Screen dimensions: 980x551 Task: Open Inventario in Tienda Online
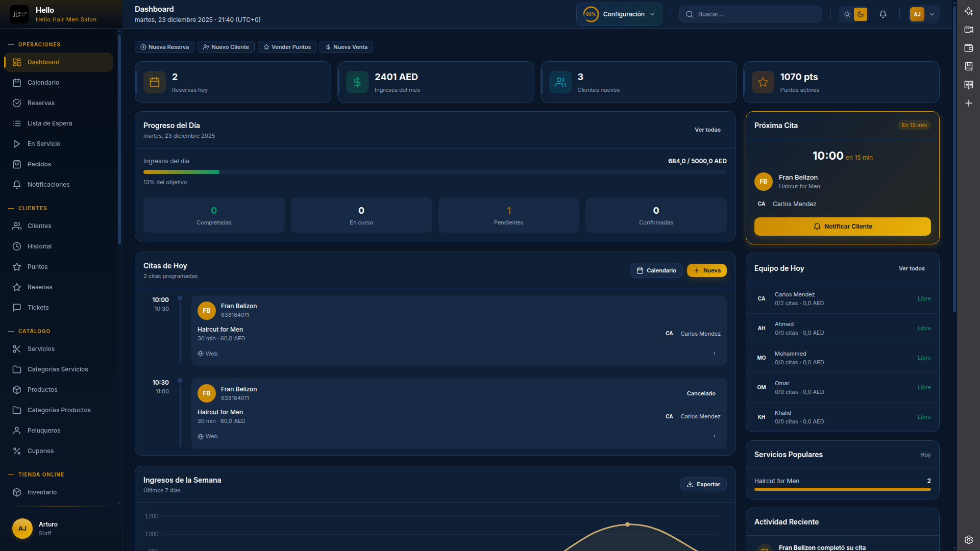tap(42, 492)
